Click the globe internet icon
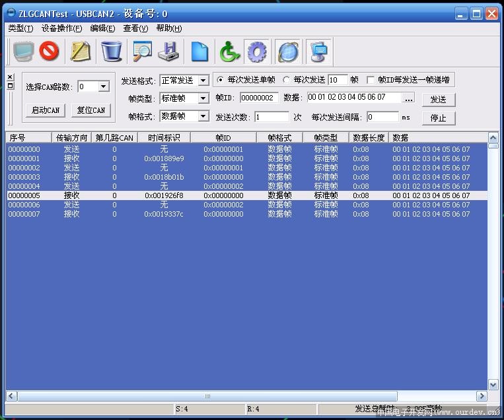The image size is (504, 420). pyautogui.click(x=288, y=52)
